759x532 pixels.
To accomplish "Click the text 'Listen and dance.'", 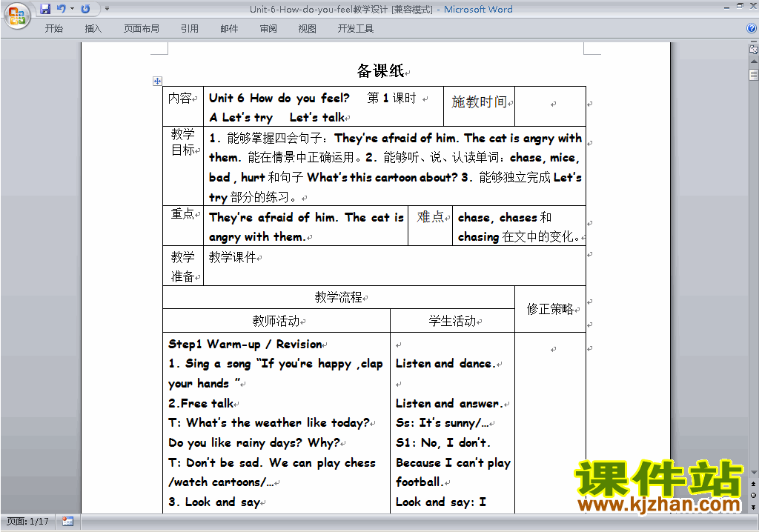I will 445,364.
